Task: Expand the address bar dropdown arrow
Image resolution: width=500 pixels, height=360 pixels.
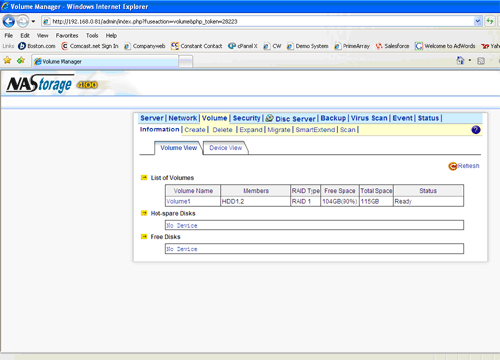Action: 478,21
